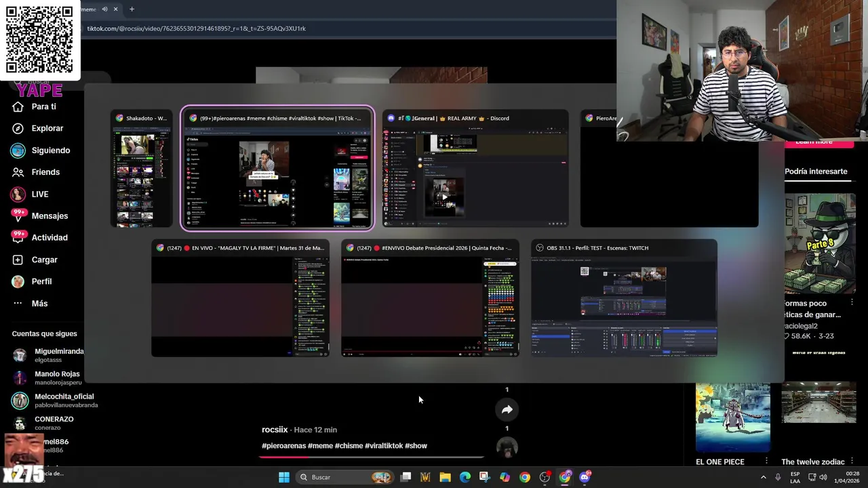Open the Explorar compass page
868x488 pixels.
click(37, 128)
